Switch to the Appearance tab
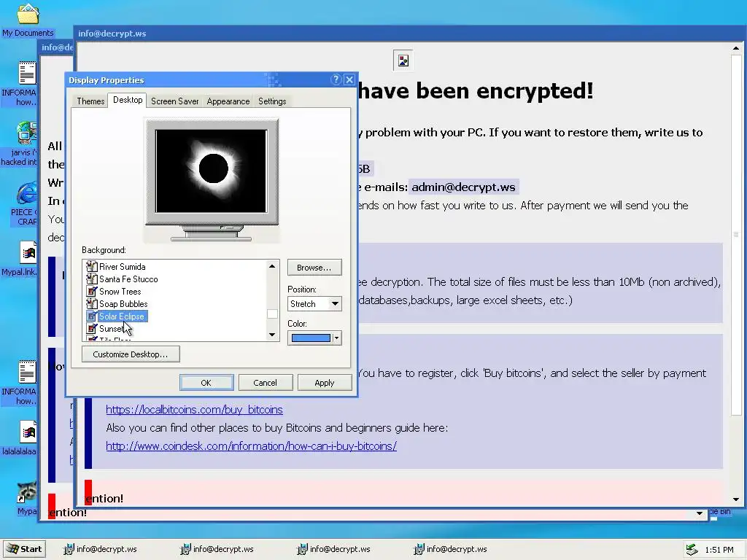Screen dimensions: 747x560 pyautogui.click(x=228, y=101)
